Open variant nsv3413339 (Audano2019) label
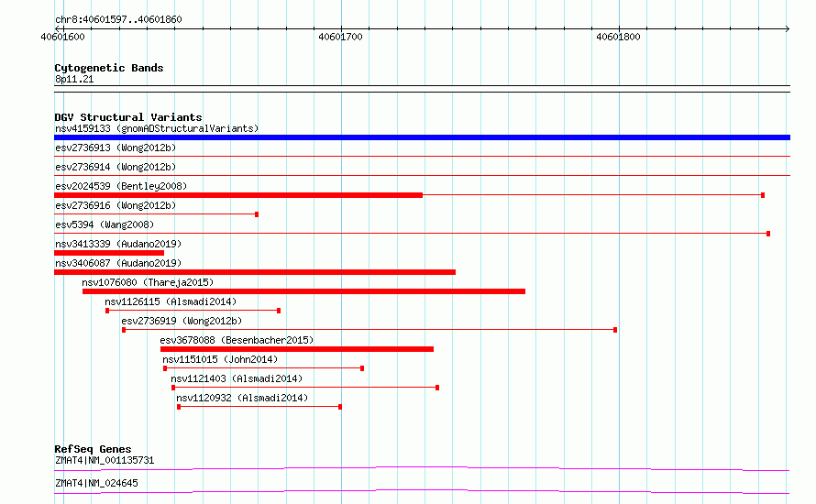This screenshot has width=816, height=504. pos(118,244)
